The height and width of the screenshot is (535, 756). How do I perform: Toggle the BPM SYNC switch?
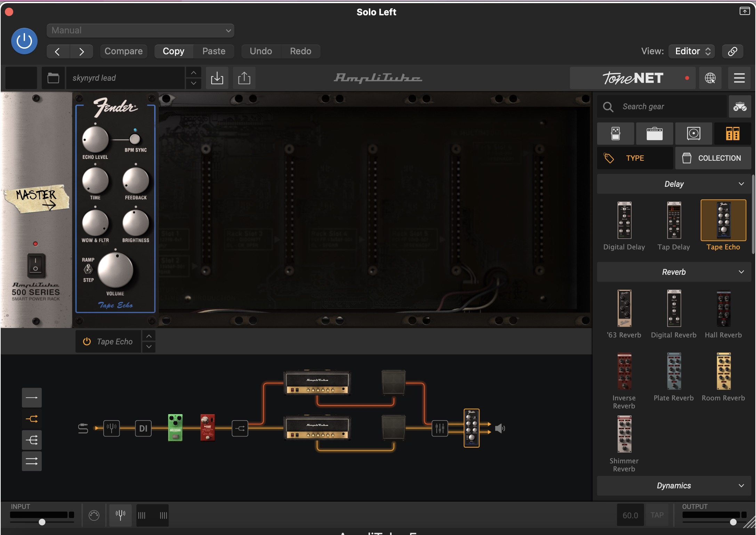pyautogui.click(x=135, y=139)
